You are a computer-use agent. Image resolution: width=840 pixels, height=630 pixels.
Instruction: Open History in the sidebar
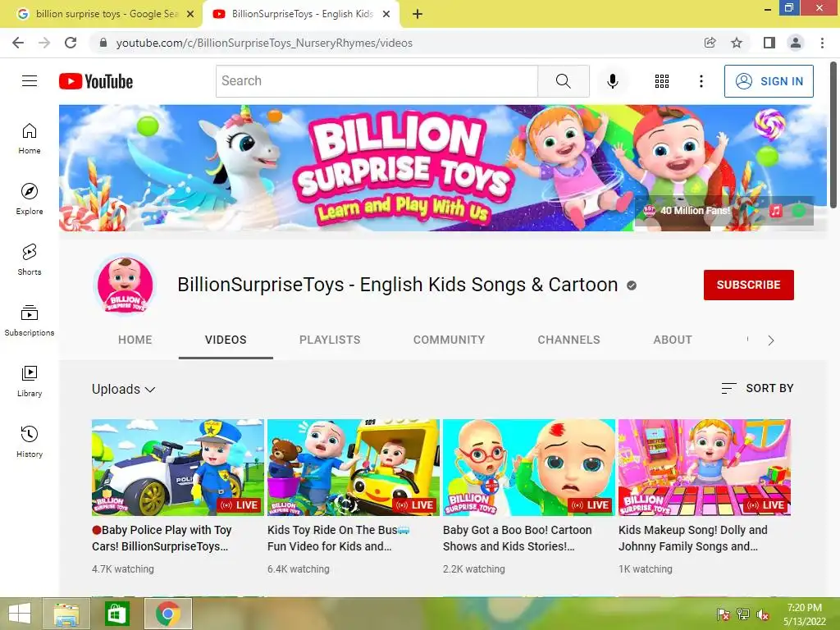pos(30,441)
